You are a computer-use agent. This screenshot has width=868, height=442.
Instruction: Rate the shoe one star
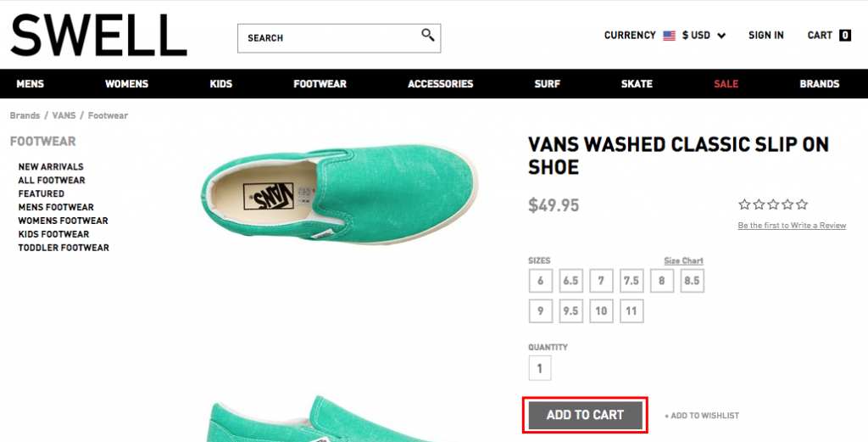744,204
